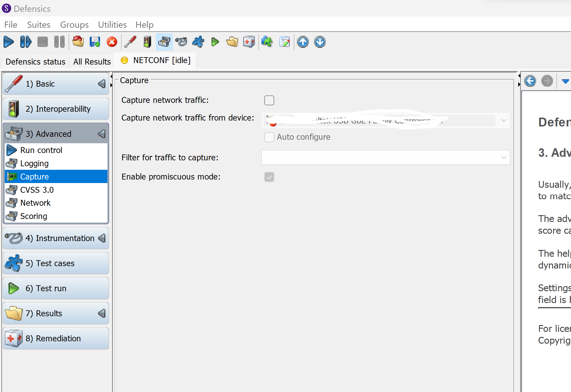The width and height of the screenshot is (571, 392).
Task: Open the CVSS 3.0 settings page
Action: pos(37,190)
